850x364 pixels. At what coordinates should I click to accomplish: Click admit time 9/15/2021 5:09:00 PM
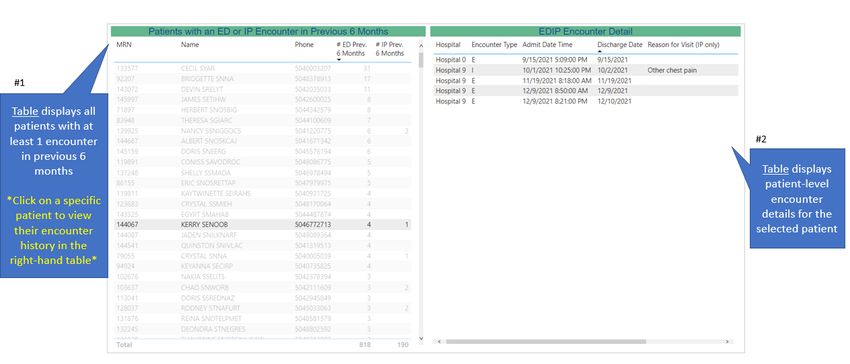pyautogui.click(x=555, y=60)
